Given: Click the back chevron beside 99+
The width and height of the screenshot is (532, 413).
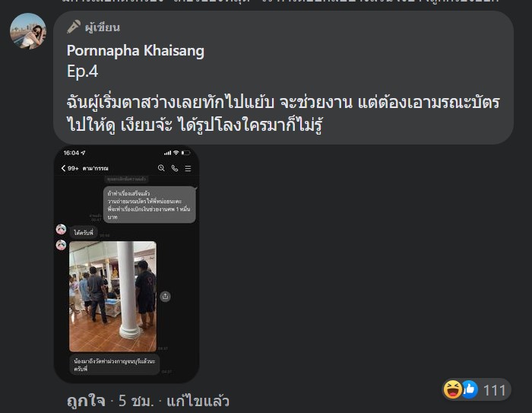Looking at the screenshot, I should 63,168.
